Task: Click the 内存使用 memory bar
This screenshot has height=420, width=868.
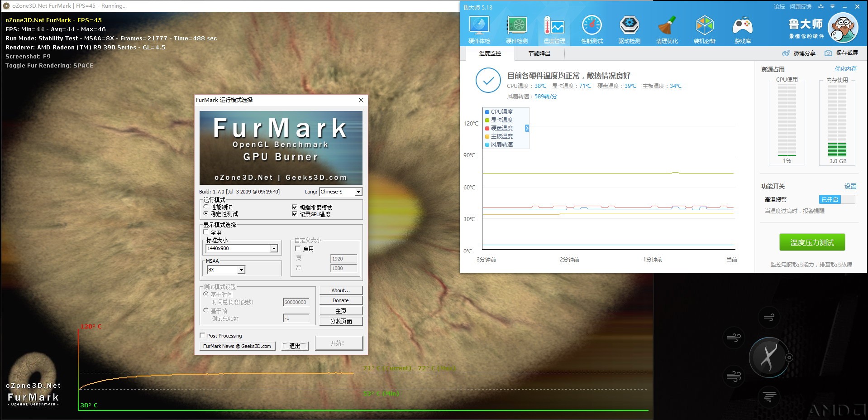Action: click(x=837, y=121)
